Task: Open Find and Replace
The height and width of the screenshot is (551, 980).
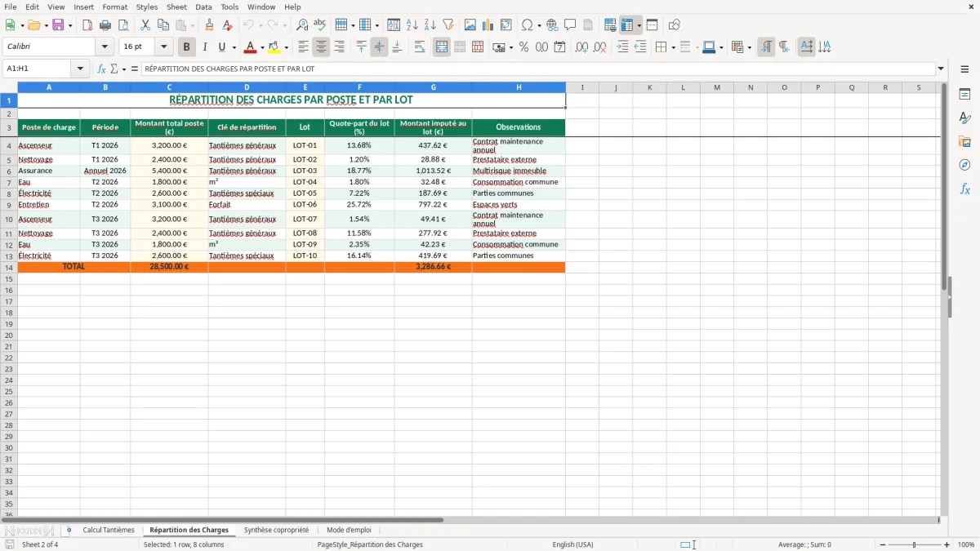Action: coord(302,25)
